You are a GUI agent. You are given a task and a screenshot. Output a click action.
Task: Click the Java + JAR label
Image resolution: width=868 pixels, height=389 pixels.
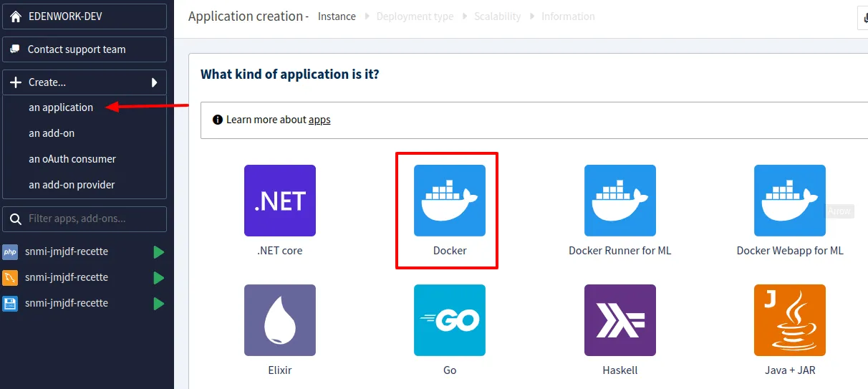[x=790, y=370]
